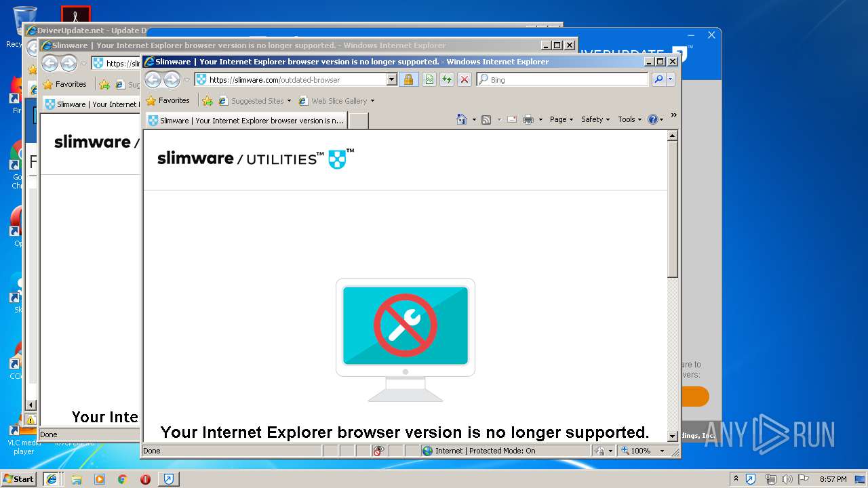Click the 8:57 PM system clock
Image resolution: width=868 pixels, height=488 pixels.
833,479
